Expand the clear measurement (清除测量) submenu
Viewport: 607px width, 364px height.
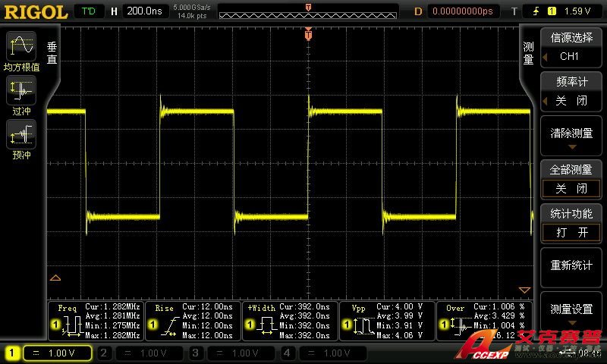click(572, 136)
